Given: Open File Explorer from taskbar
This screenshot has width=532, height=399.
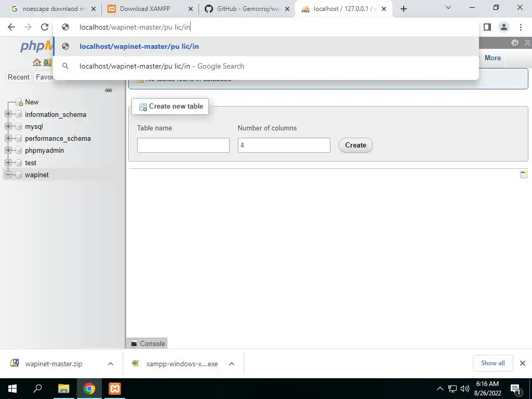Looking at the screenshot, I should [63, 389].
